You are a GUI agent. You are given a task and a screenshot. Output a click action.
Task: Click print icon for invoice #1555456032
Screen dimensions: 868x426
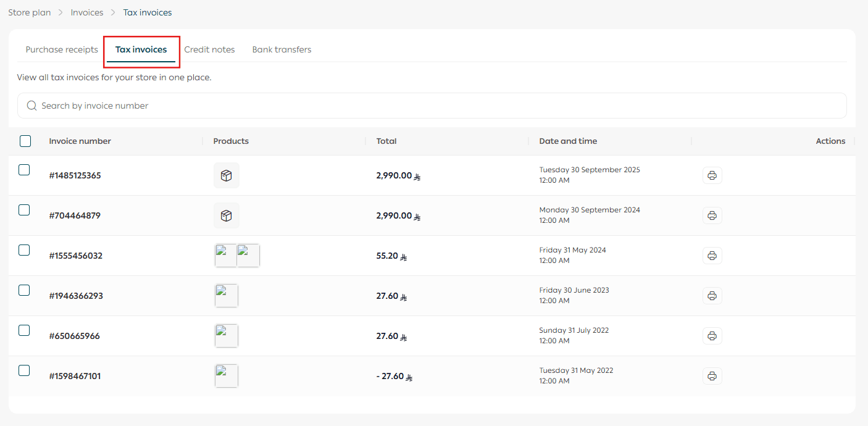point(712,256)
